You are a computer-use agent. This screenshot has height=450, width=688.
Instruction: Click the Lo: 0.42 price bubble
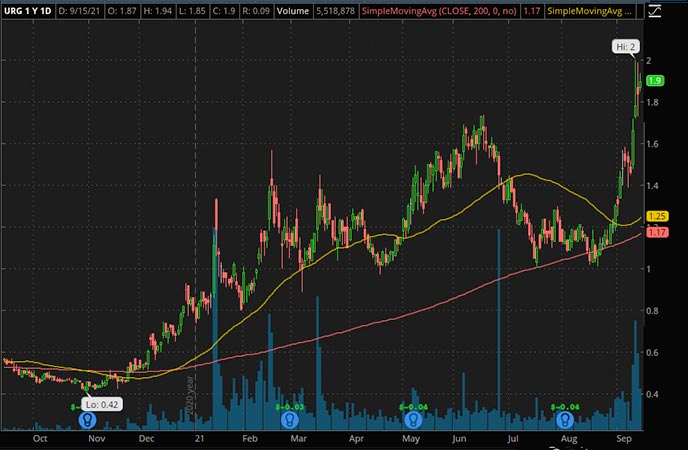coord(102,404)
